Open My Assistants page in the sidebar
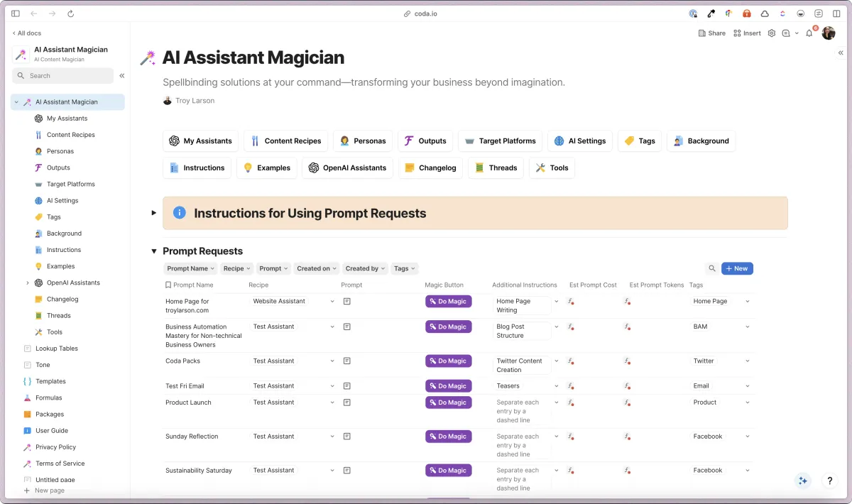The image size is (852, 504). point(67,119)
